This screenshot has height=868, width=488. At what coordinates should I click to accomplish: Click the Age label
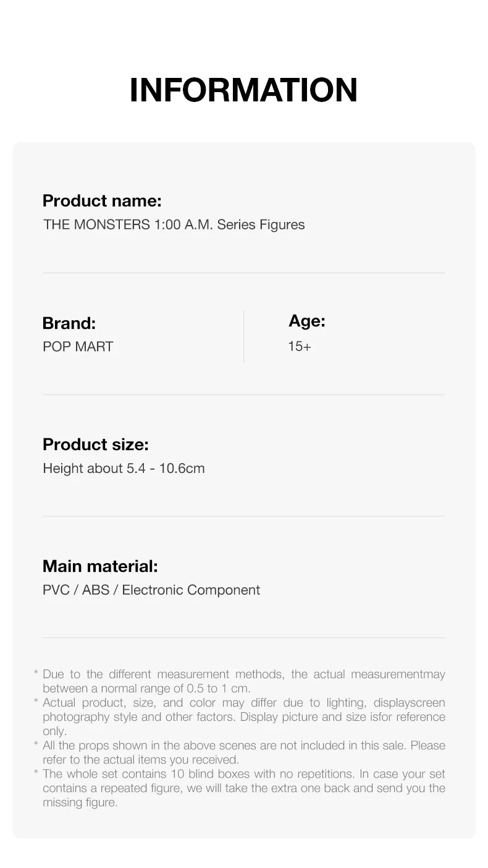(306, 321)
